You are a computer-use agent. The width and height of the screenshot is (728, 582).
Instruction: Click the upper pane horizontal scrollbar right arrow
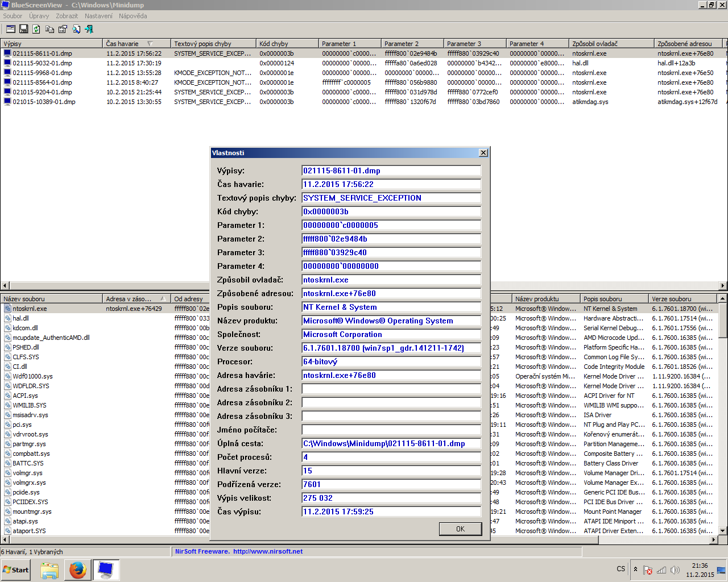pyautogui.click(x=723, y=286)
